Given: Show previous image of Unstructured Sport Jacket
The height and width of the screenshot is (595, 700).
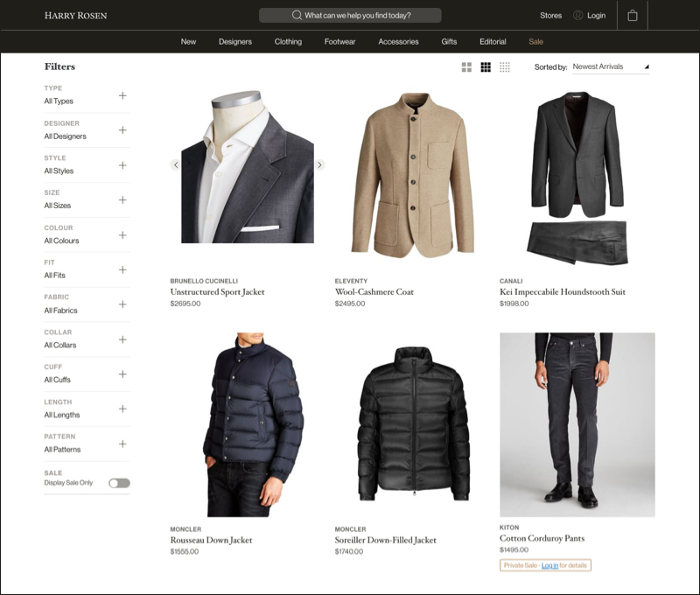Looking at the screenshot, I should point(176,164).
